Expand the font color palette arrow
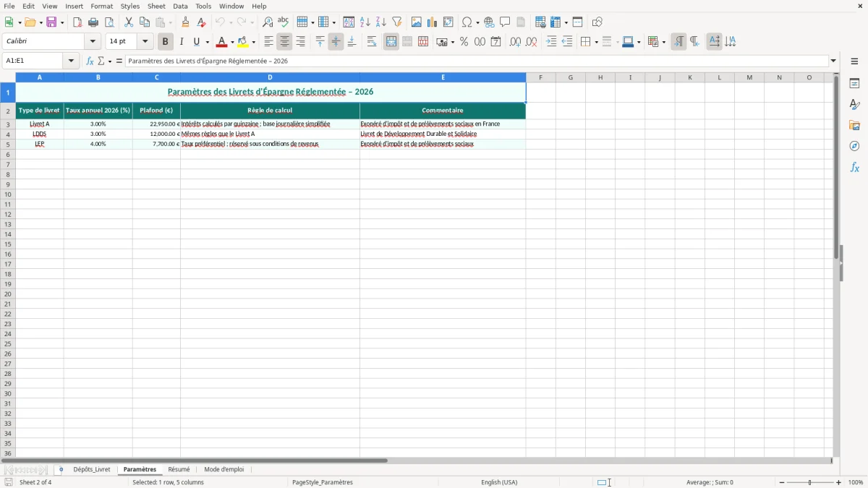 click(x=231, y=42)
